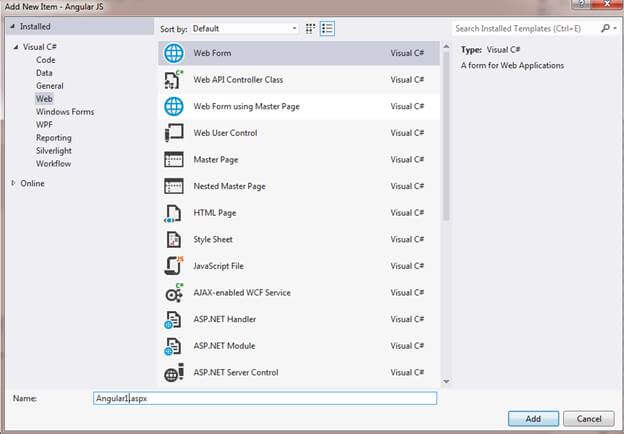Viewport: 624px width, 434px height.
Task: Select Windows Forms category
Action: coord(65,112)
